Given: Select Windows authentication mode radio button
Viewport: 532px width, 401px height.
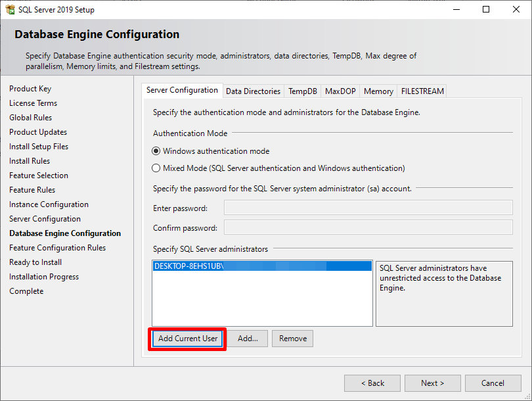Looking at the screenshot, I should coord(156,151).
